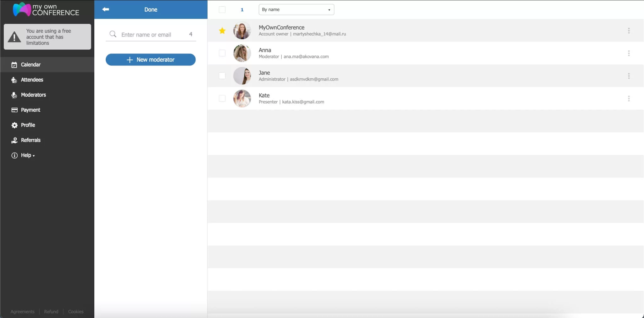Image resolution: width=644 pixels, height=318 pixels.
Task: Open options menu for Kate
Action: [x=629, y=98]
